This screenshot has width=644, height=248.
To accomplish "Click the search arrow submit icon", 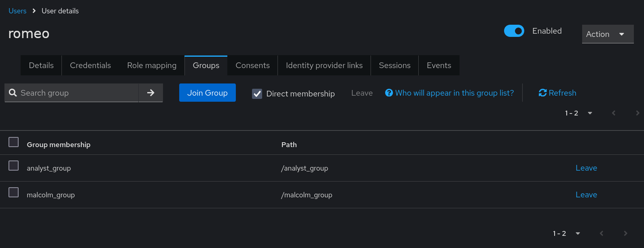I will 150,93.
